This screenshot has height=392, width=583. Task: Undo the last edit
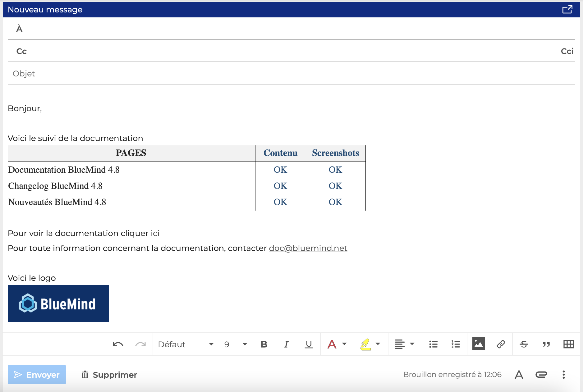click(x=118, y=344)
